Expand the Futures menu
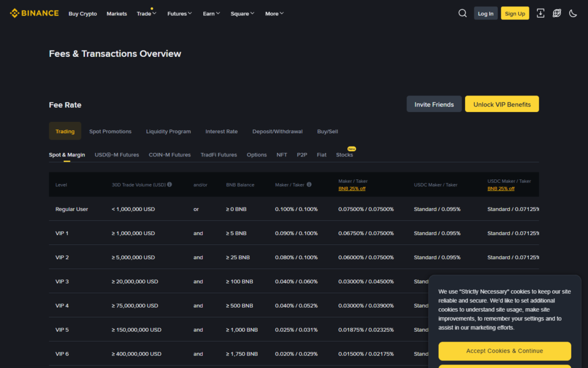The width and height of the screenshot is (588, 368). (x=180, y=14)
